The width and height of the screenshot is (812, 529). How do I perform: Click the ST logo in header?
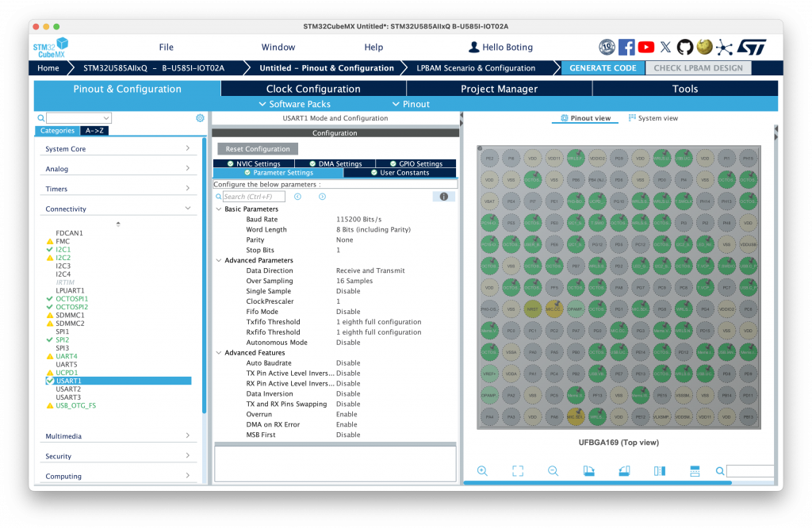752,47
